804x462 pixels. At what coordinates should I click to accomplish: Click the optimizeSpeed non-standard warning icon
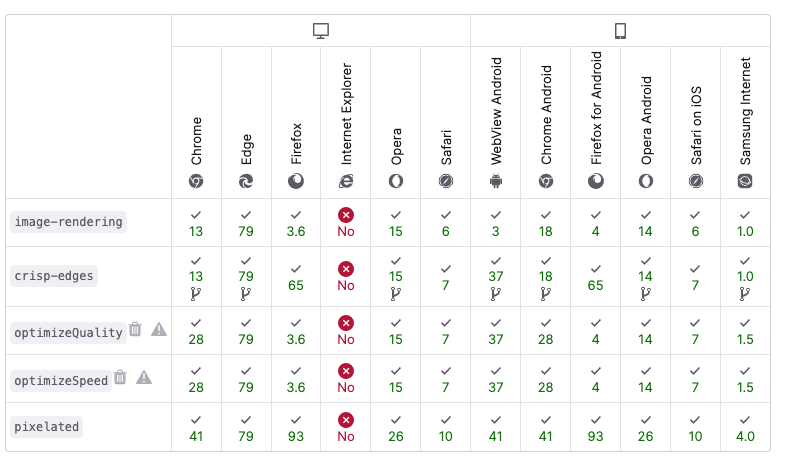(144, 378)
